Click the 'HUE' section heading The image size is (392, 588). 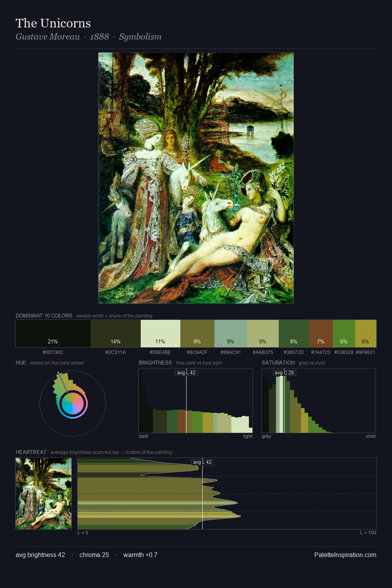coord(21,363)
